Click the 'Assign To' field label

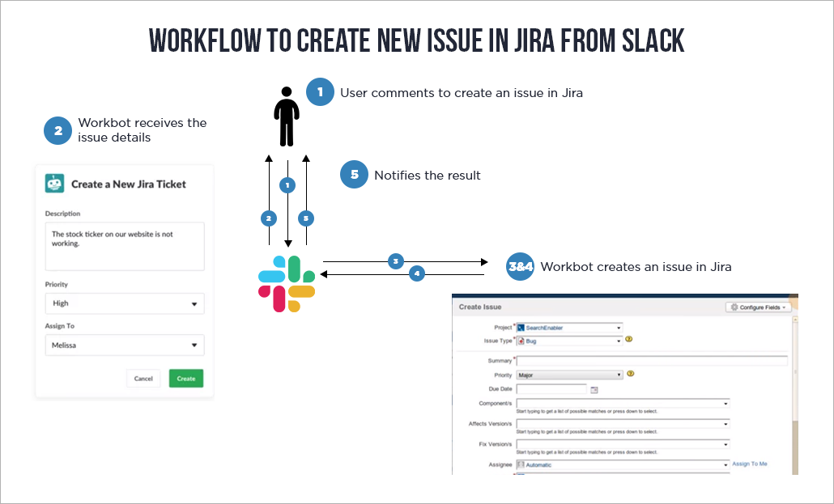(x=60, y=326)
